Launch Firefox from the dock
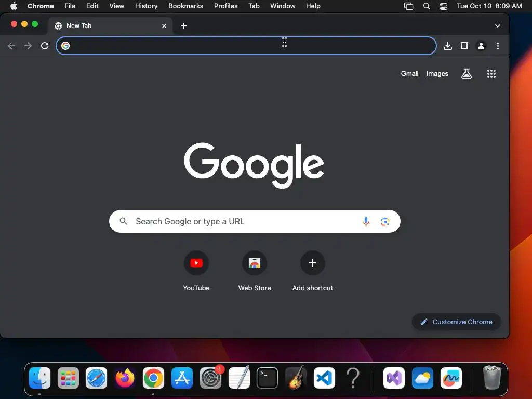This screenshot has width=532, height=399. (125, 378)
